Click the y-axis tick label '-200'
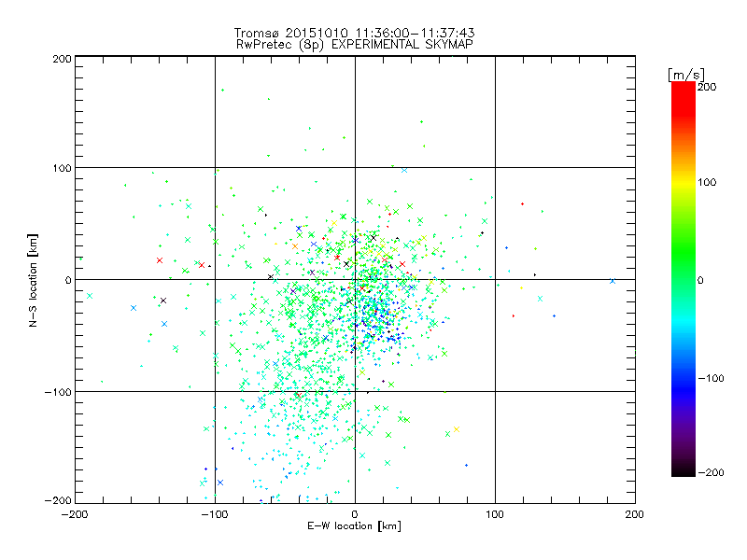The height and width of the screenshot is (560, 747). pyautogui.click(x=58, y=500)
